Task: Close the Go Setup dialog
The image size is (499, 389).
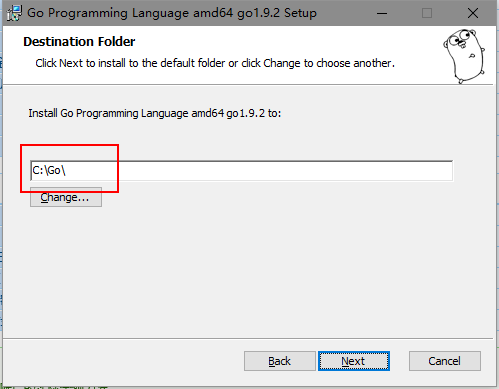Action: 473,13
